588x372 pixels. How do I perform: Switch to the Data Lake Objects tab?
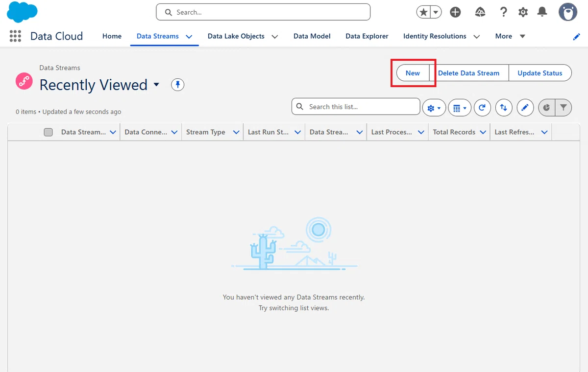(x=236, y=36)
